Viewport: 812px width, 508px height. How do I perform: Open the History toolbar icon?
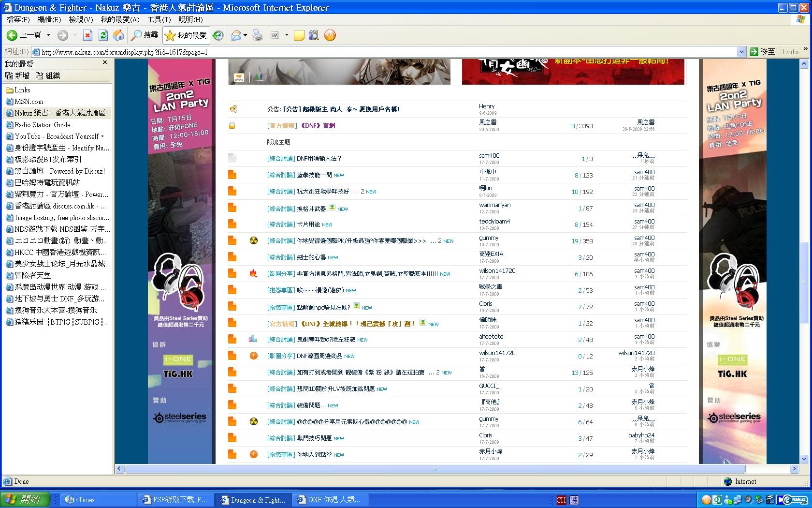(218, 35)
